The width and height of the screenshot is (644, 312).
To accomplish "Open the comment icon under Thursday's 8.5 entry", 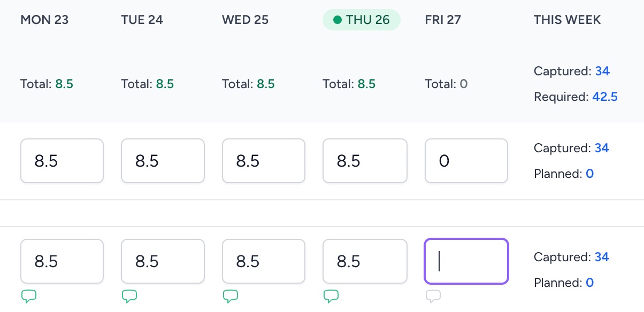I will pos(331,296).
